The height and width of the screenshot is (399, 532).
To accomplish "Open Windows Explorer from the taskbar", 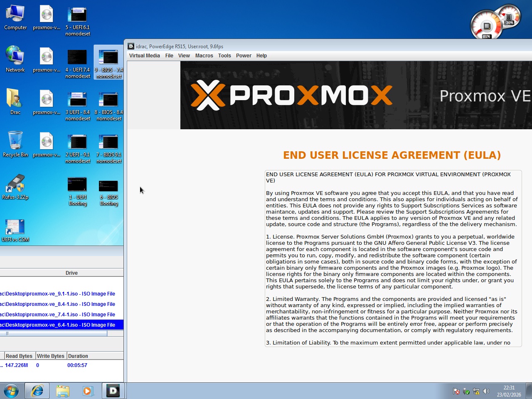I will click(63, 391).
